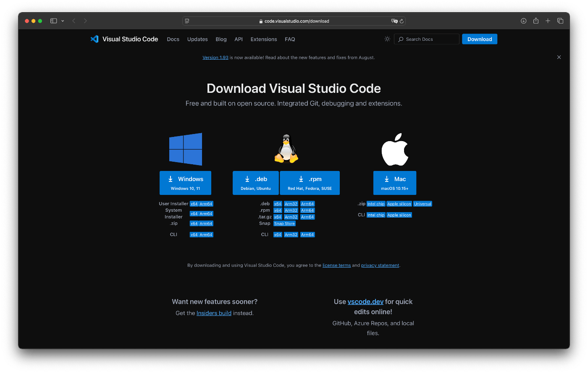
Task: Click the Search Docs field
Action: [427, 39]
